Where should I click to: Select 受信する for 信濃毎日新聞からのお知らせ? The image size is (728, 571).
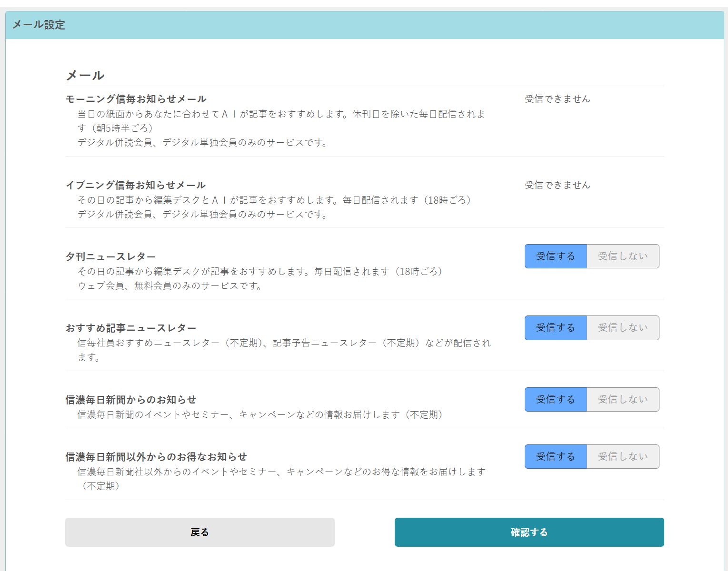coord(556,399)
